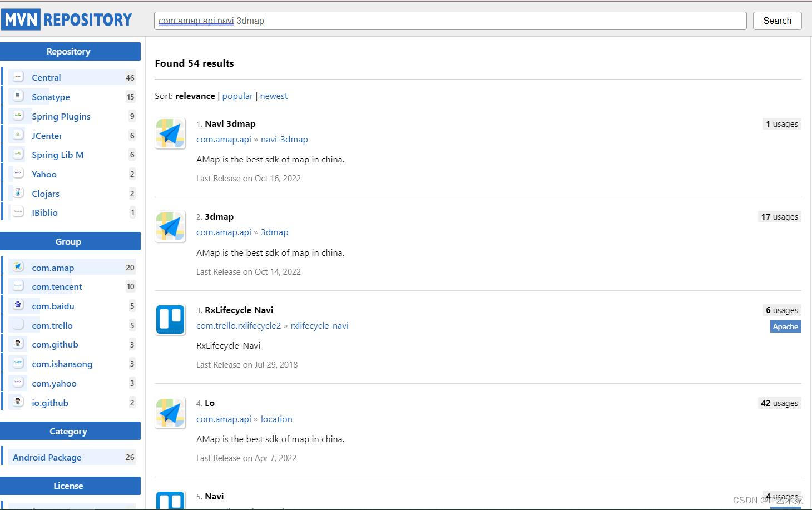Click 'Found 54 results' heading
Image resolution: width=812 pixels, height=510 pixels.
click(x=195, y=63)
